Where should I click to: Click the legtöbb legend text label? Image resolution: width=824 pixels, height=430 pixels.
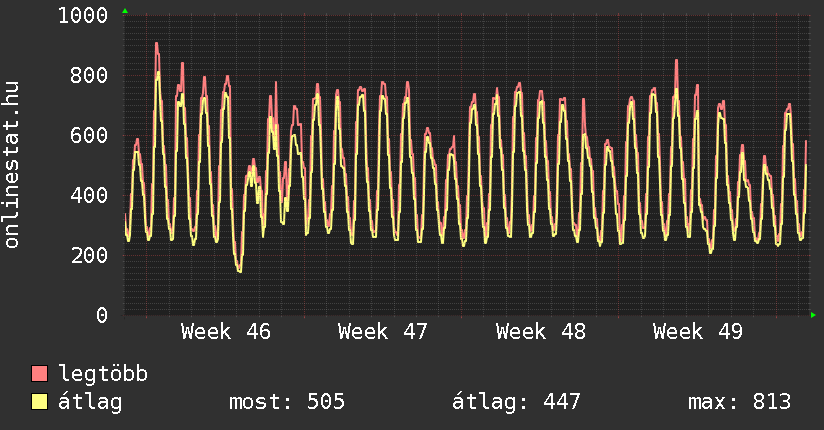(x=104, y=374)
